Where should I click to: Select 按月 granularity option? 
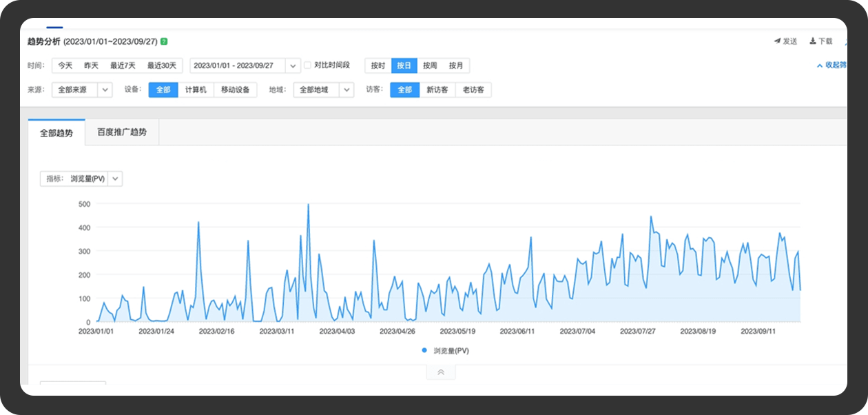coord(456,65)
